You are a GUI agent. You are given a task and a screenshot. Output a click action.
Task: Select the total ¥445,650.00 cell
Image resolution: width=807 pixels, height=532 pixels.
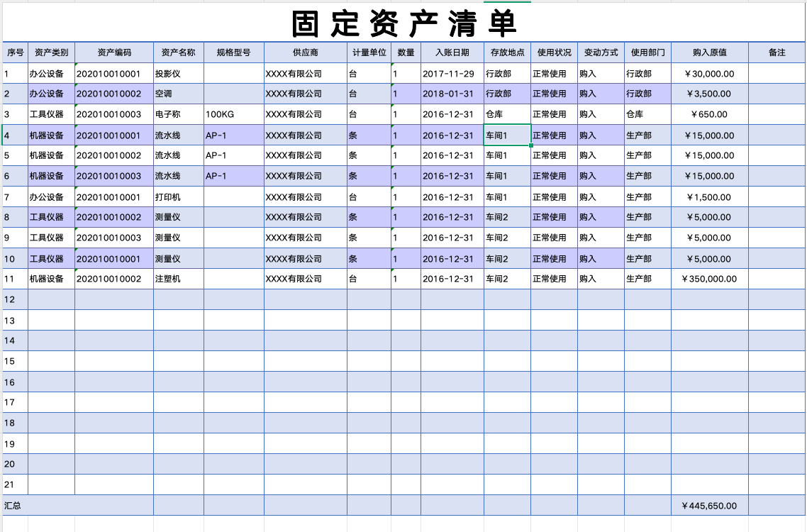pos(710,506)
